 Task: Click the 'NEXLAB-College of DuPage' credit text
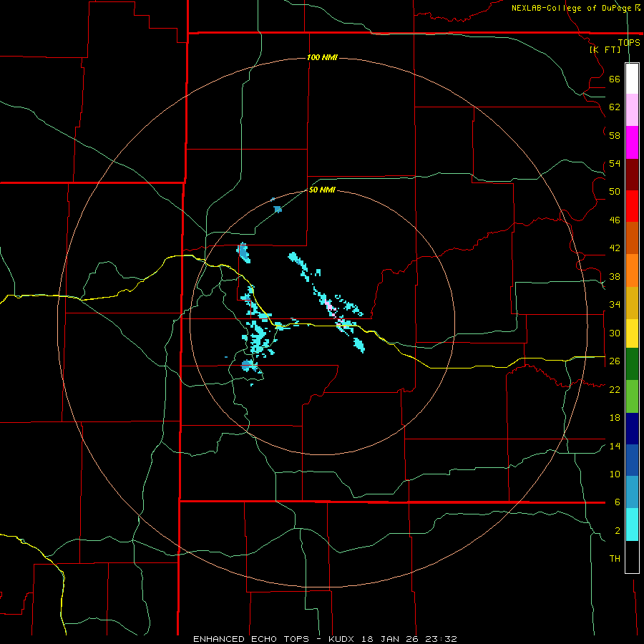571,8
